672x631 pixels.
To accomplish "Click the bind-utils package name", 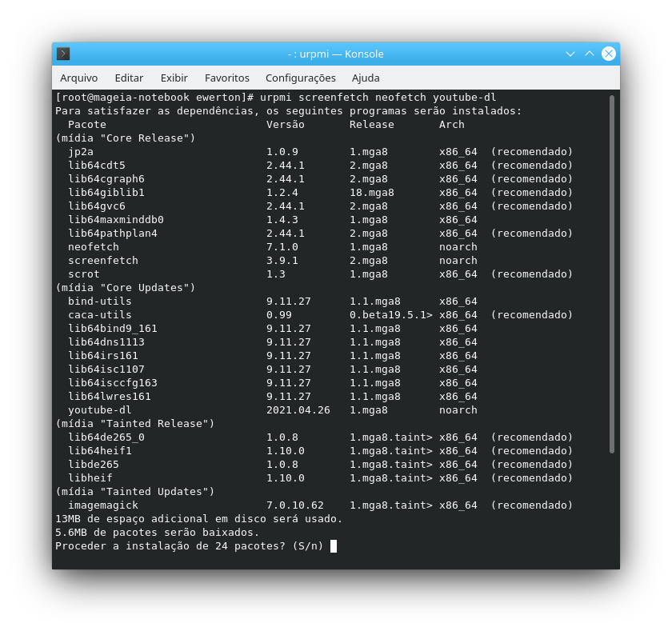I will point(99,302).
